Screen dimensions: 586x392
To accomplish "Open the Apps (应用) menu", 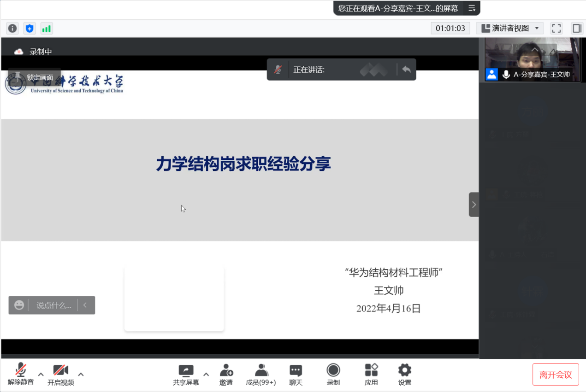I will (x=371, y=374).
